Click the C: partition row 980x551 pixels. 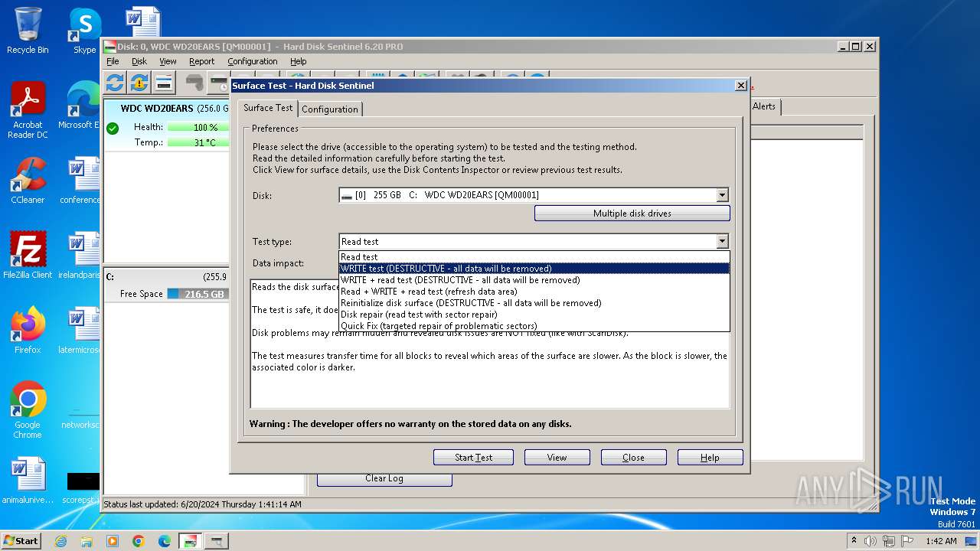167,277
